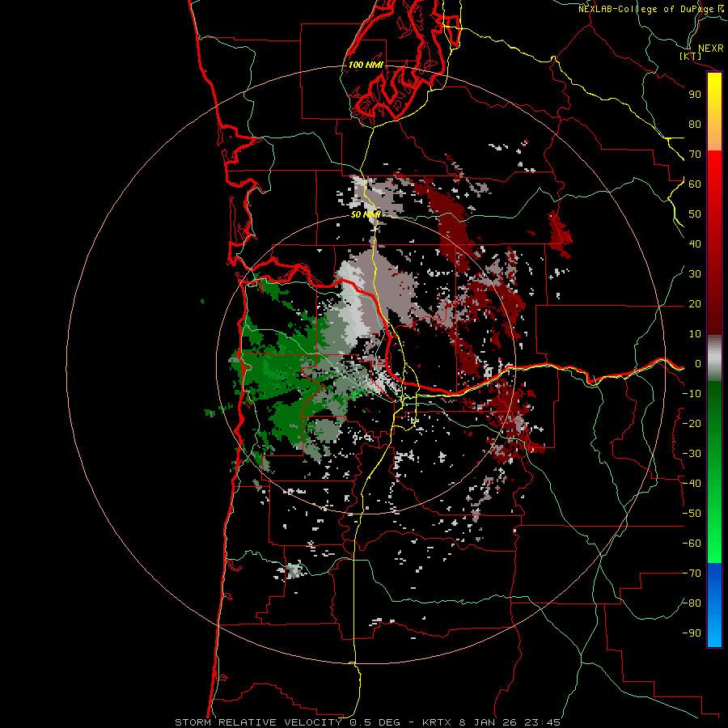Click the '100 NMI' range ring label
Image resolution: width=728 pixels, height=728 pixels.
(x=366, y=65)
